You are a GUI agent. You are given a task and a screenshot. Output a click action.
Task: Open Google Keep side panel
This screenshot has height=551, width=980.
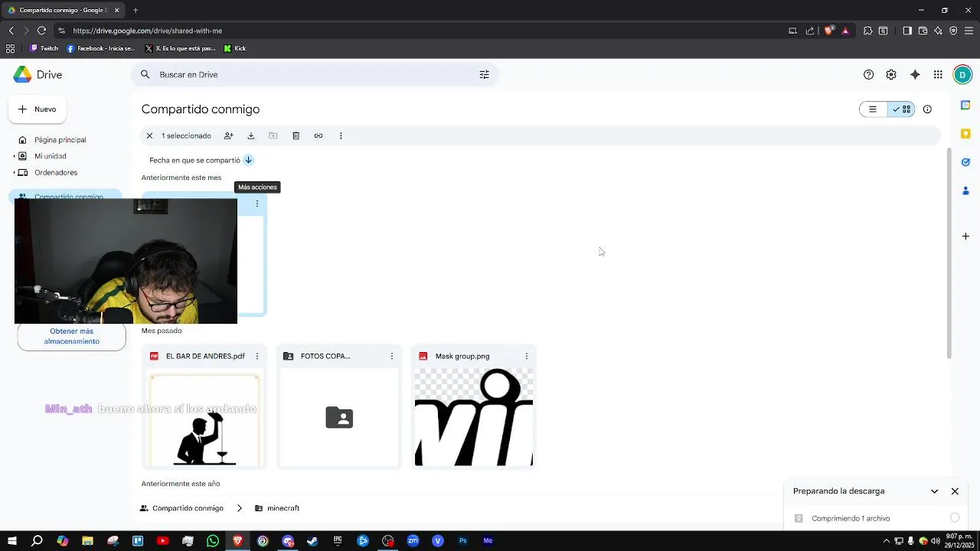point(965,133)
